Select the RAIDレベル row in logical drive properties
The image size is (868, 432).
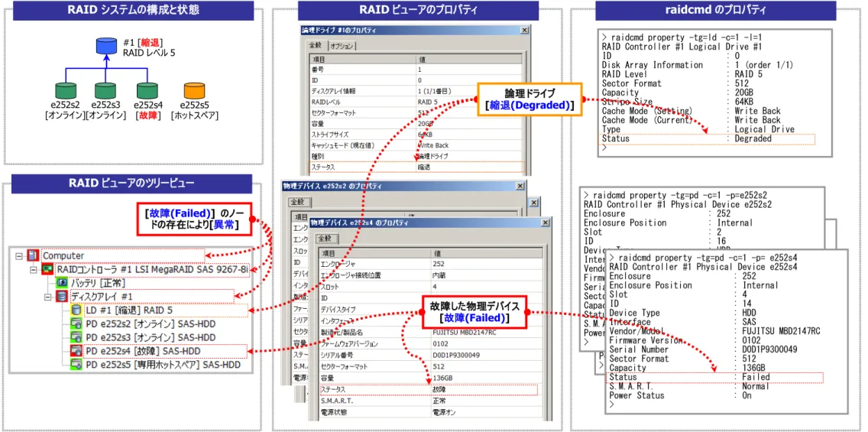[415, 102]
